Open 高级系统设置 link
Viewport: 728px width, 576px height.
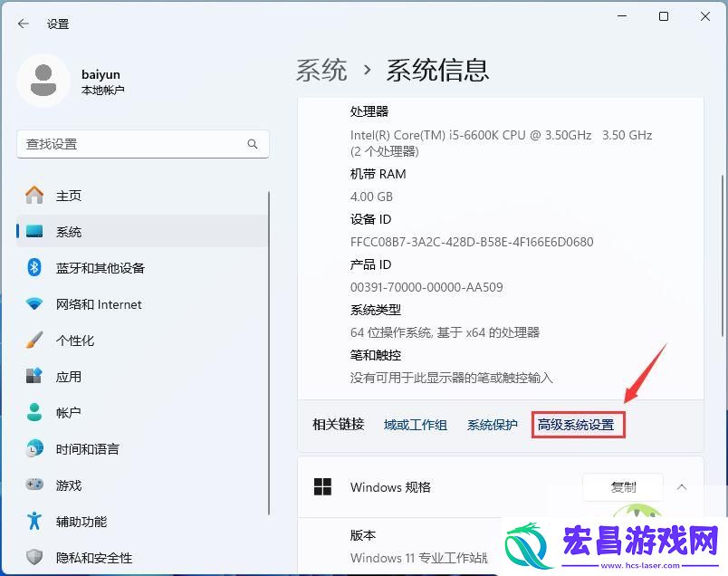pyautogui.click(x=576, y=425)
